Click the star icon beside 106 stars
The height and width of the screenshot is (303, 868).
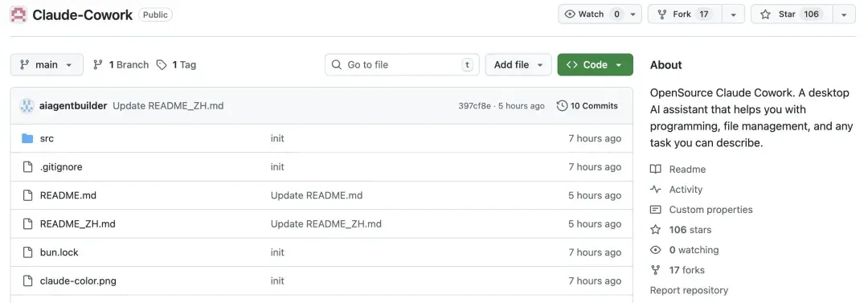point(656,229)
